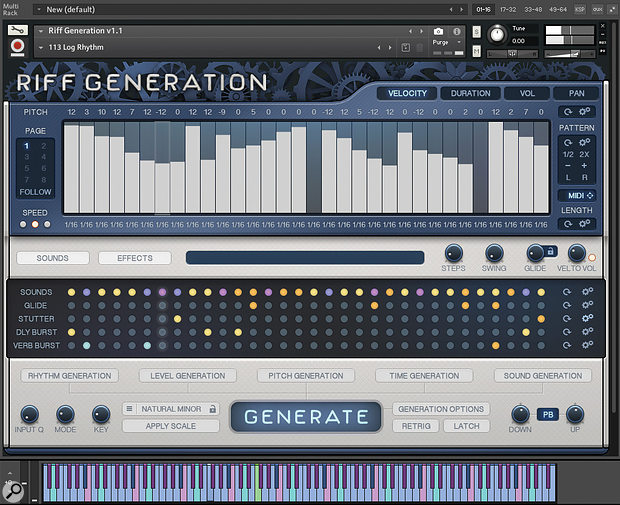Viewport: 620px width, 505px height.
Task: Switch to the VELOCITY tab
Action: pyautogui.click(x=407, y=93)
